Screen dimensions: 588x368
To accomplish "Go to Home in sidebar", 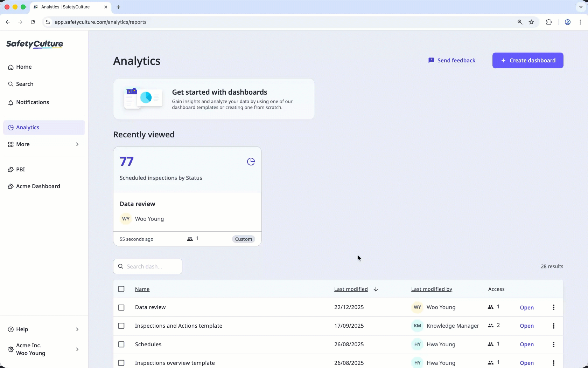I will tap(44, 67).
